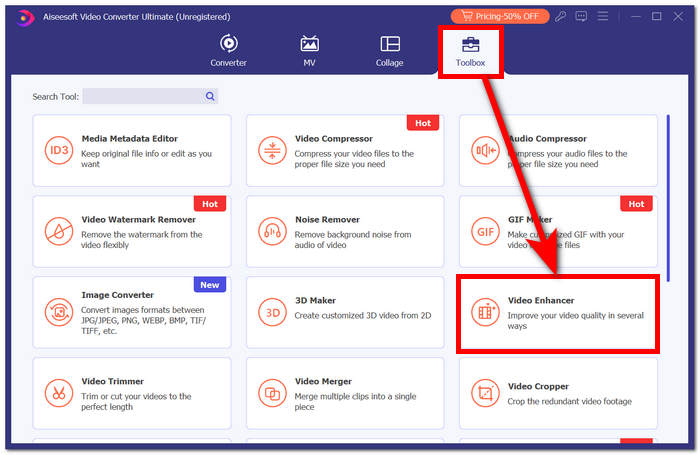Open the hamburger menu icon

(603, 17)
